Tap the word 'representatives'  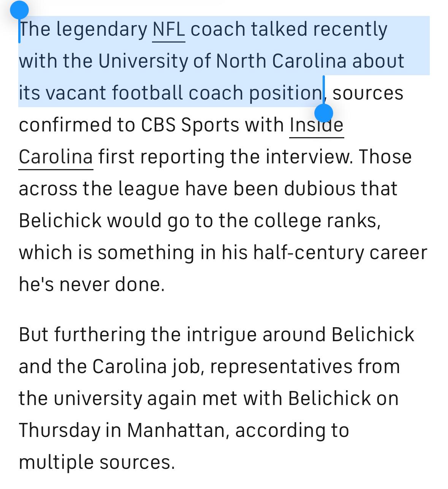point(275,367)
